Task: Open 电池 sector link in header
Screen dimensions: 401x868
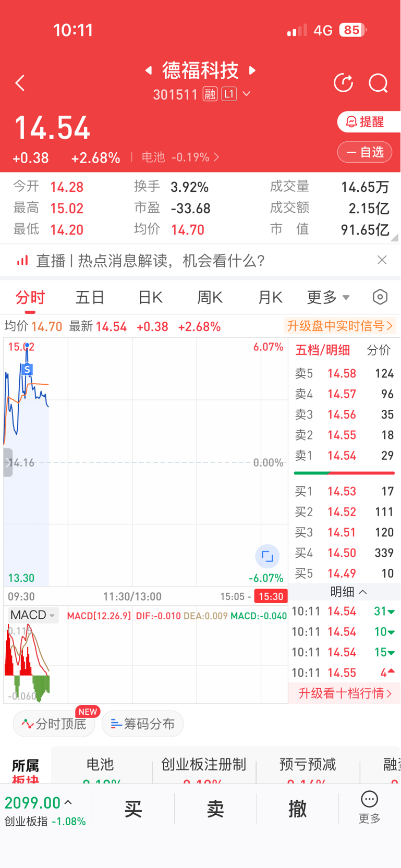Action: [x=180, y=157]
